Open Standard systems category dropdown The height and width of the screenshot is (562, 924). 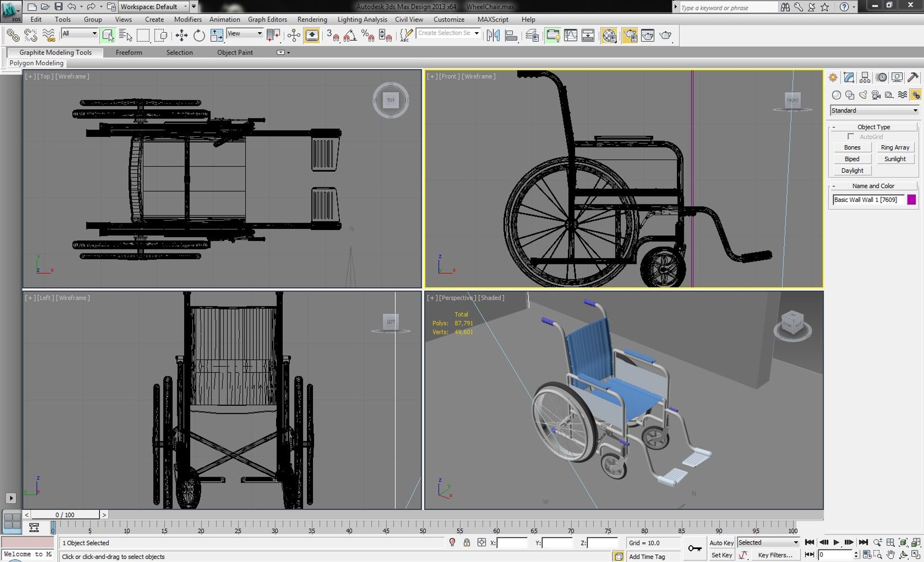click(875, 110)
